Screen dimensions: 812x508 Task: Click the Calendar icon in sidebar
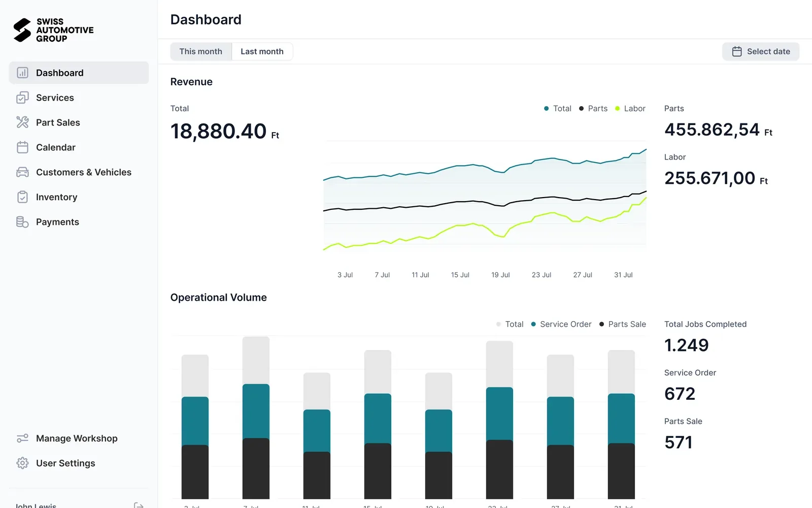(x=22, y=147)
